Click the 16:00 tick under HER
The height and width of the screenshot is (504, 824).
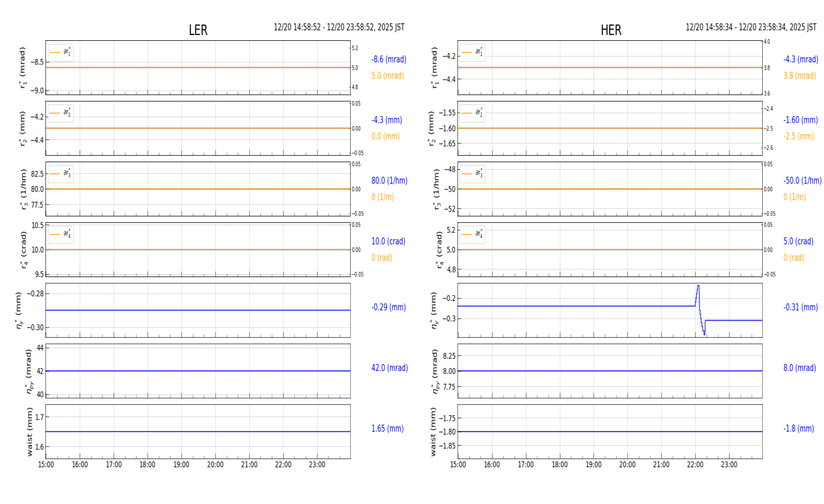(x=492, y=465)
